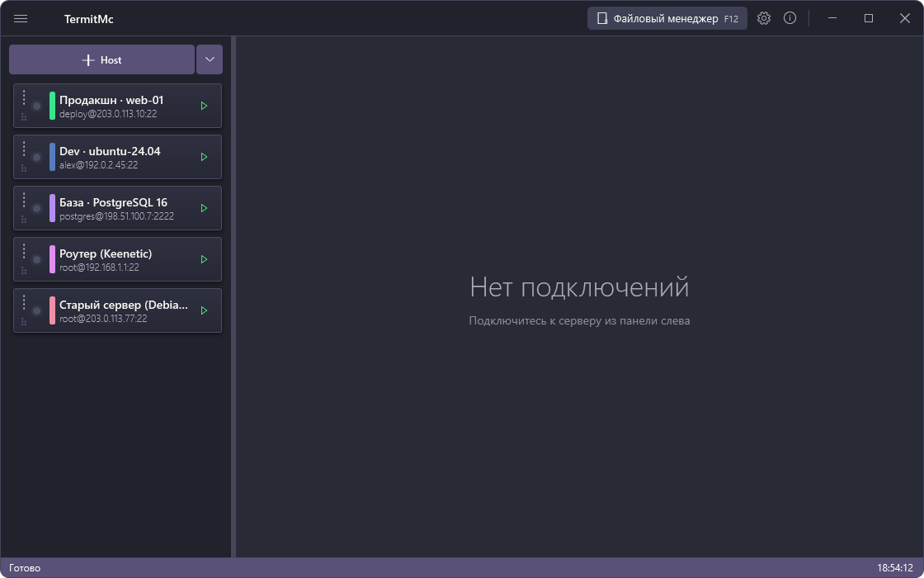Show the app info dialog
924x578 pixels.
(x=790, y=18)
